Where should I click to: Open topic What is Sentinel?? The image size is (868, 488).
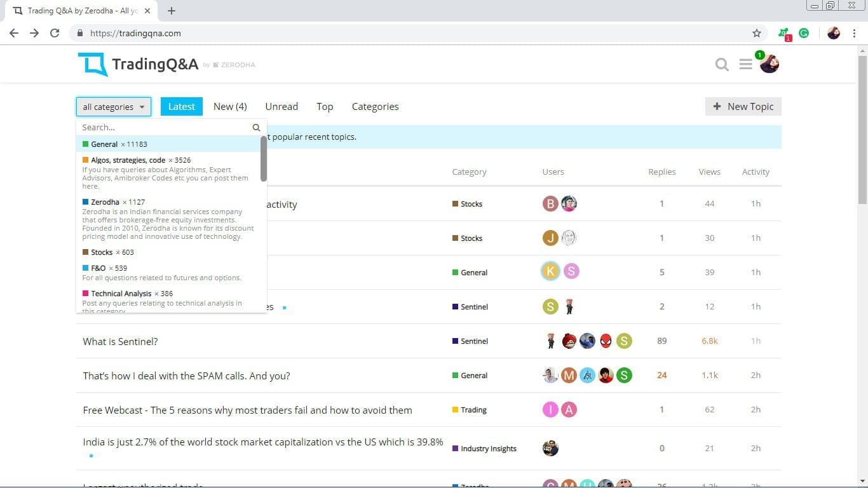pyautogui.click(x=120, y=341)
